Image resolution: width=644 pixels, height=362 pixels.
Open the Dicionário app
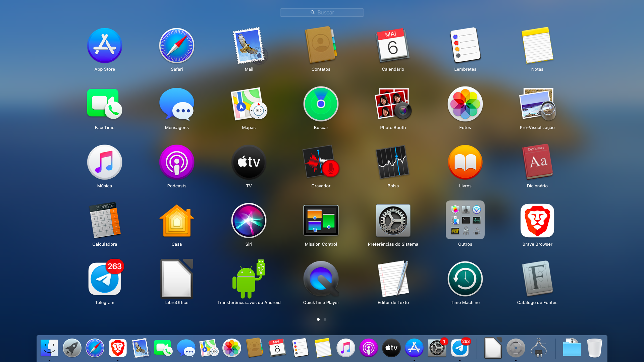[x=537, y=162]
